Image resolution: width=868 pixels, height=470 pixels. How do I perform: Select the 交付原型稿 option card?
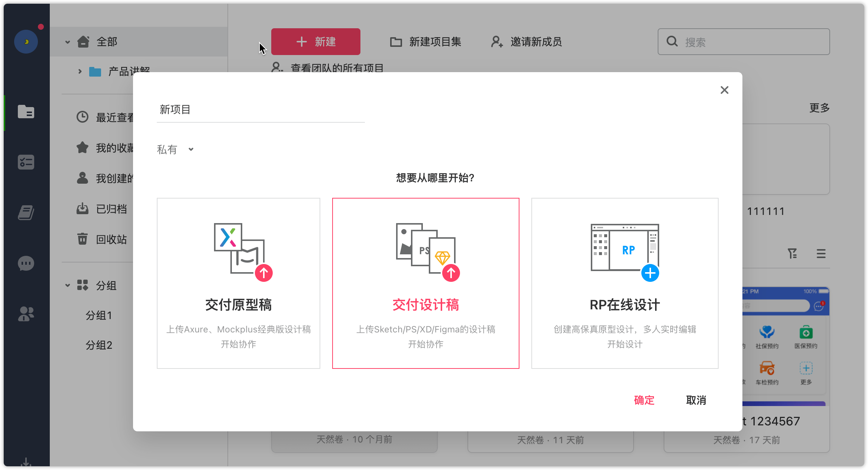[238, 283]
